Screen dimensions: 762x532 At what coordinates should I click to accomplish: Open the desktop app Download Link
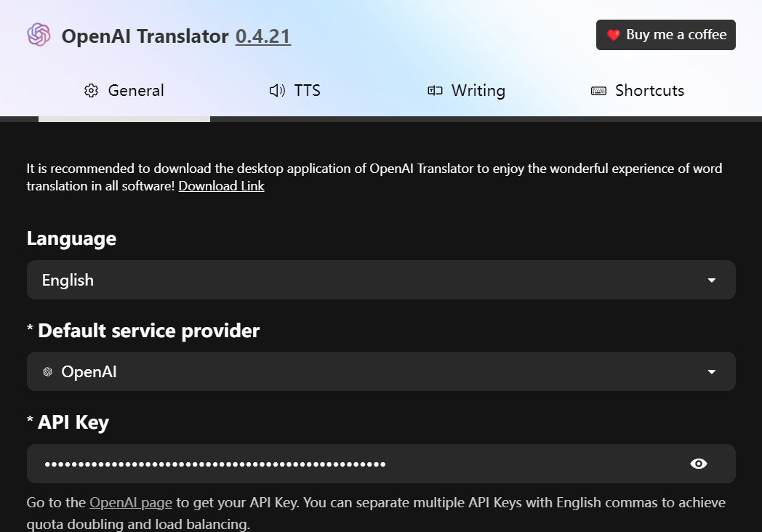pos(221,186)
